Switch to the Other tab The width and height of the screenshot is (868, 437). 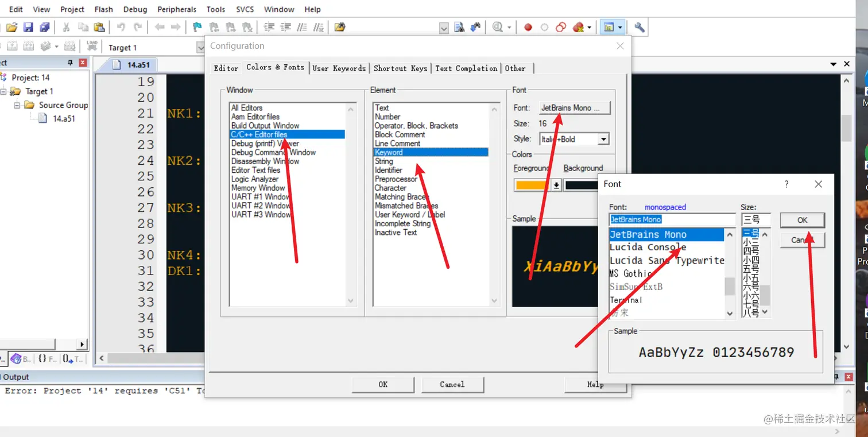[516, 68]
